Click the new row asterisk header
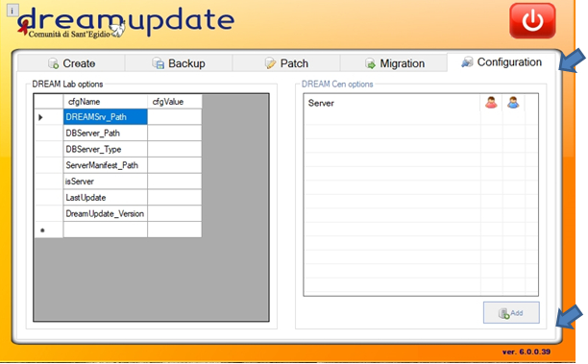Screen dimensions: 588x364 [x=48, y=230]
